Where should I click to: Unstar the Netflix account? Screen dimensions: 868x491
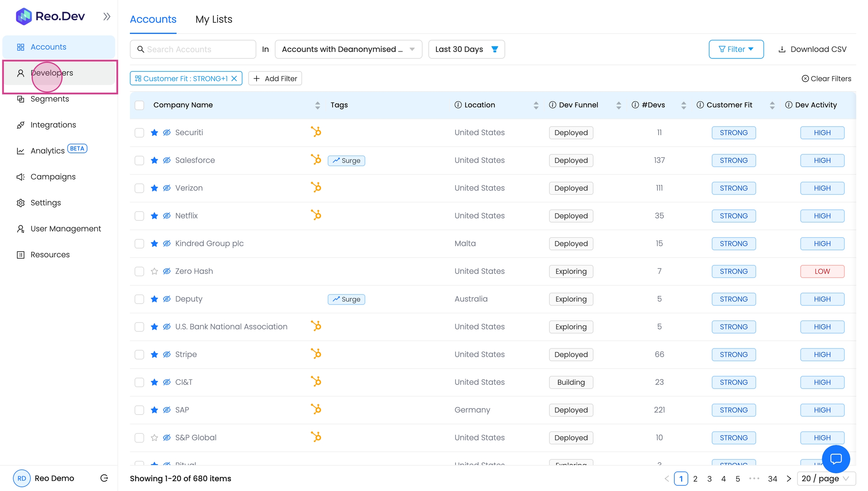(154, 216)
